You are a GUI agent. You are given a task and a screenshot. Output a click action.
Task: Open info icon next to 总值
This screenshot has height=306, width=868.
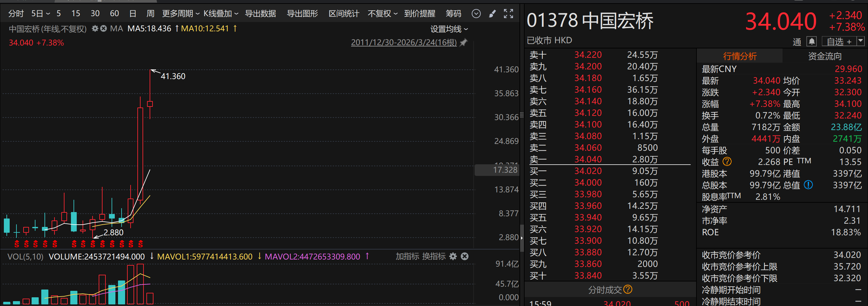coord(808,185)
